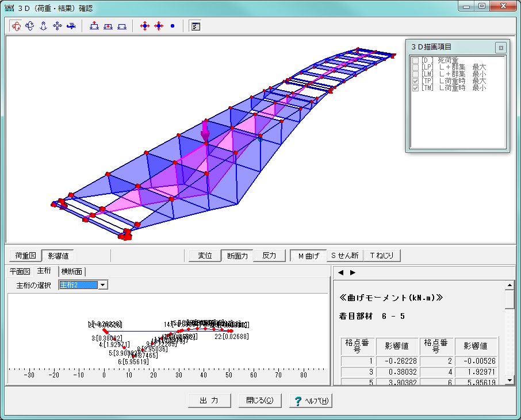Screen dimensions: 521x420
Task: Click the results scrollbar up arrow
Action: pyautogui.click(x=509, y=285)
